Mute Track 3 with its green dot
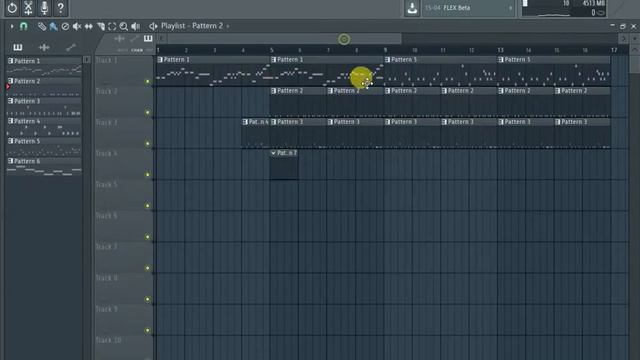 [148, 144]
